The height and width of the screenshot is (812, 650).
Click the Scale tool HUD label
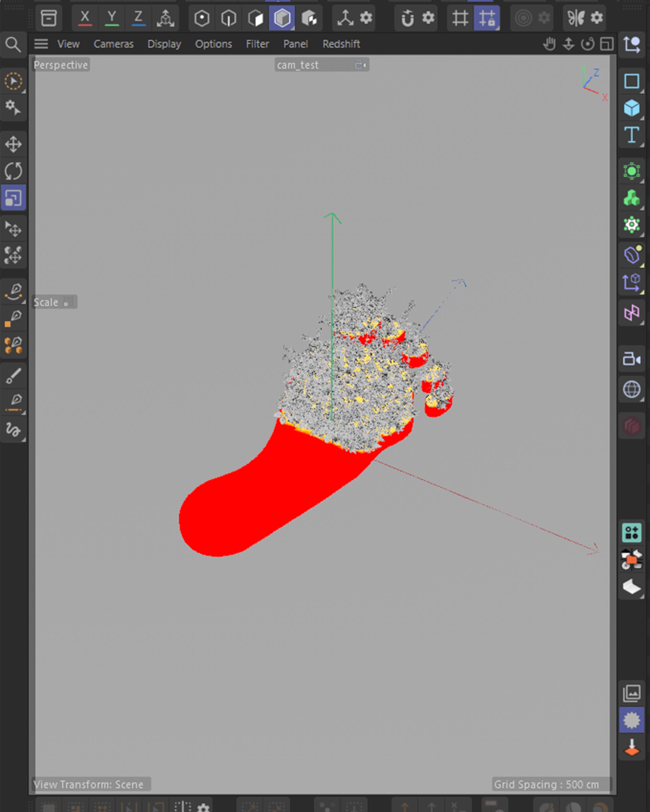tap(54, 302)
